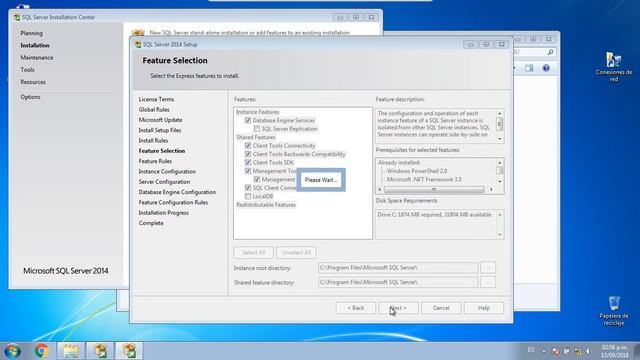This screenshot has height=360, width=640.
Task: Click the ES language indicator in the taskbar
Action: [x=531, y=350]
